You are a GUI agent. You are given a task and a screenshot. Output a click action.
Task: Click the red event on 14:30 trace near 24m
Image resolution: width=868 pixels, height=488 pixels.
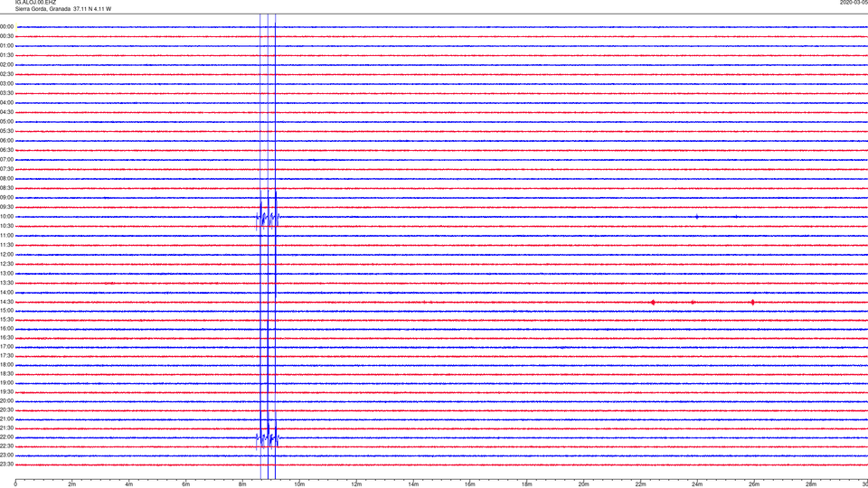click(x=693, y=302)
